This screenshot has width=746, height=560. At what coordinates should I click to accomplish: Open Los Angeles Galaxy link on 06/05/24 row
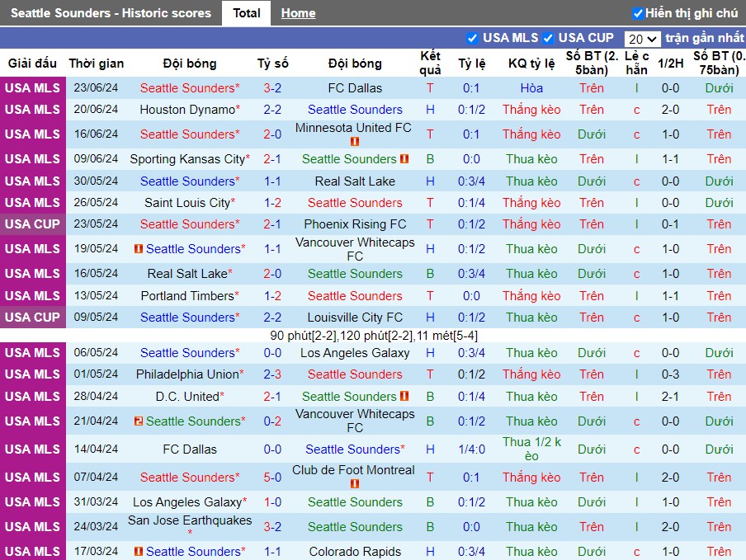coord(355,353)
